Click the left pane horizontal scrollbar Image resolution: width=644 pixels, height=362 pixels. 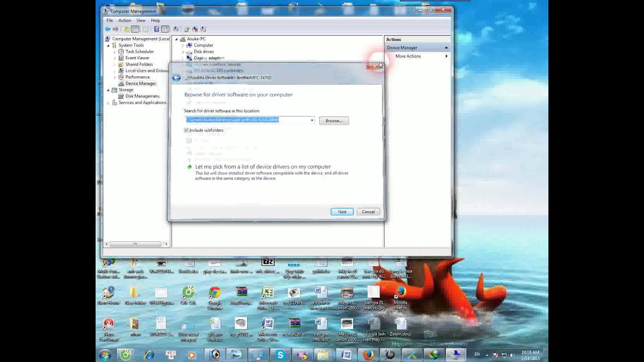136,244
